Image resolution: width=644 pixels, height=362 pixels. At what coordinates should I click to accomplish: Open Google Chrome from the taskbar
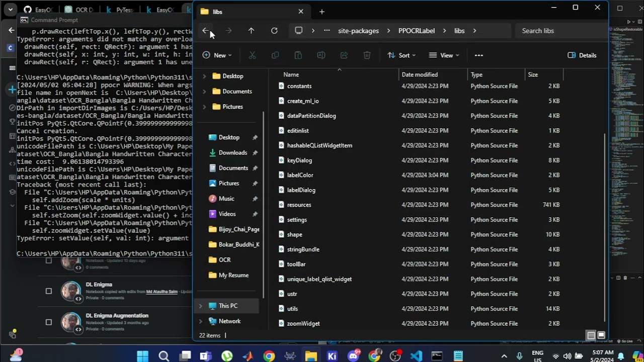pyautogui.click(x=269, y=356)
